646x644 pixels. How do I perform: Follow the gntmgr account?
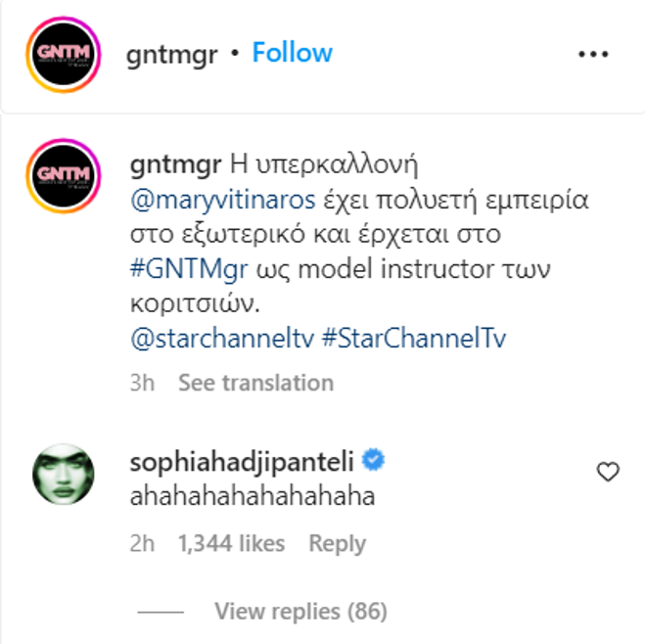pyautogui.click(x=292, y=53)
